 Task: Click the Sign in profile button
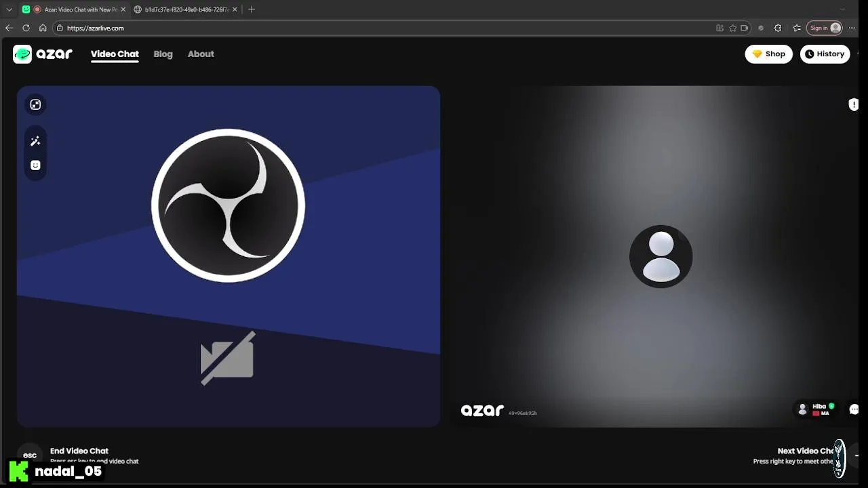pos(825,28)
